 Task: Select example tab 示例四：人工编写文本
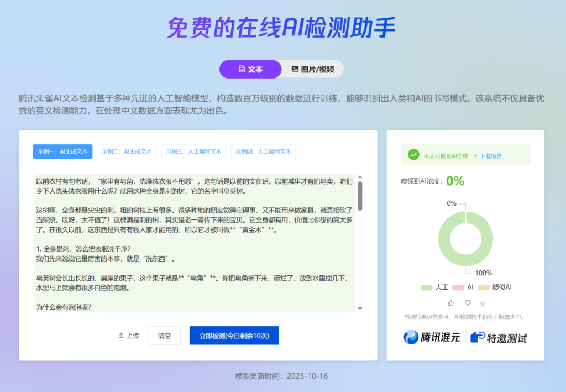(263, 151)
